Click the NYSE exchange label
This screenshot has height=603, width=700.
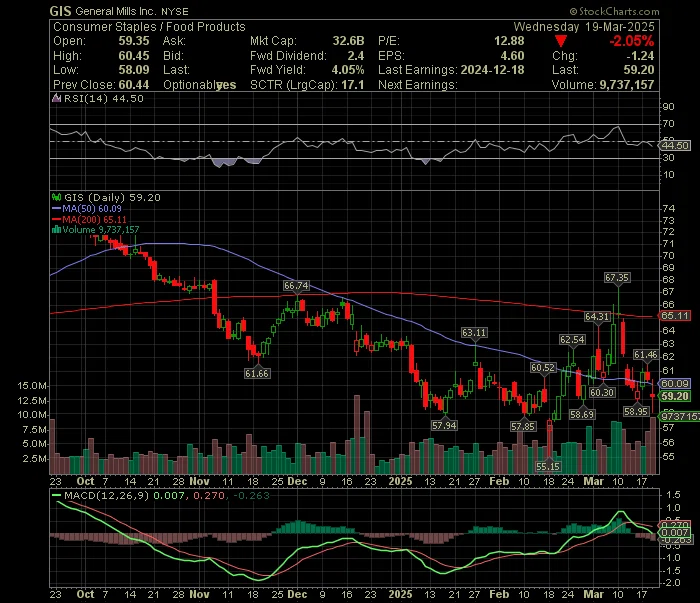[x=175, y=12]
